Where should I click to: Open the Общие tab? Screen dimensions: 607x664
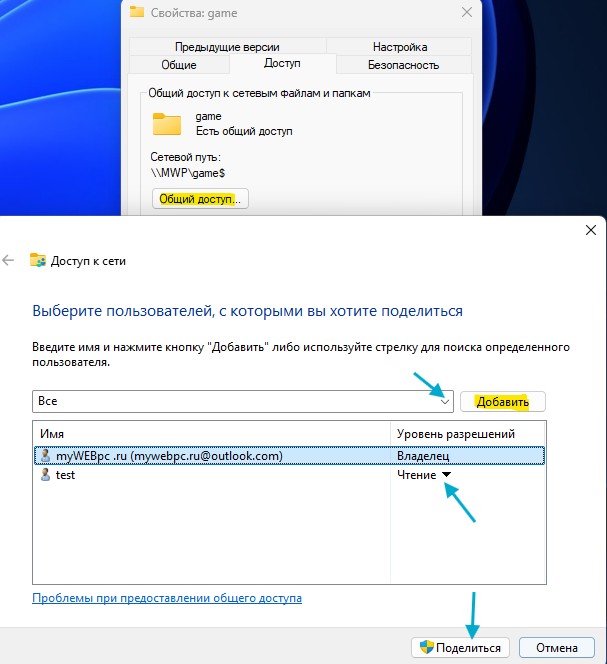click(x=178, y=65)
